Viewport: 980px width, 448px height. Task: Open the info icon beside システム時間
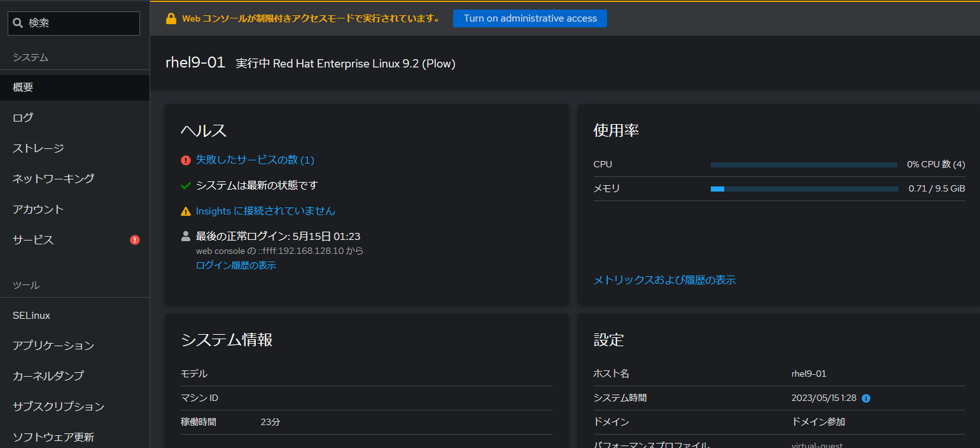tap(865, 398)
